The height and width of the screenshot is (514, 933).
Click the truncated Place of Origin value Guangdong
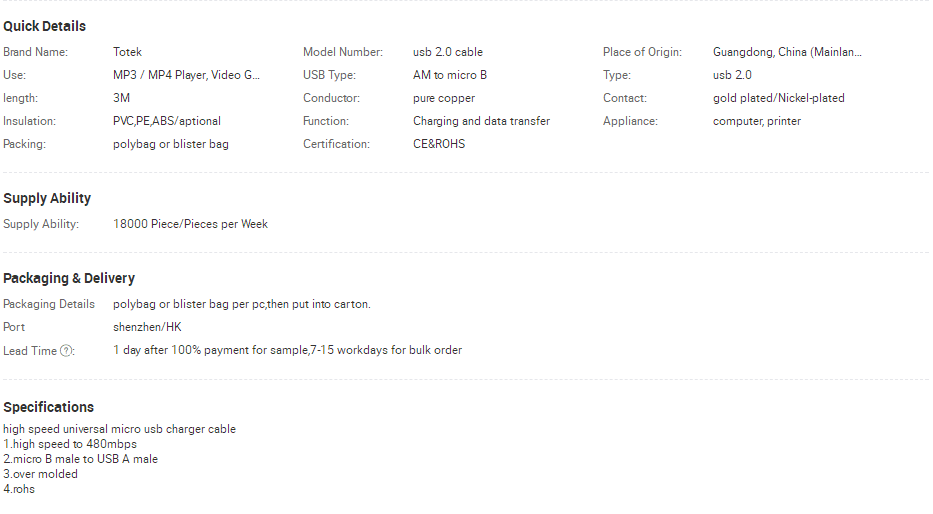click(787, 52)
